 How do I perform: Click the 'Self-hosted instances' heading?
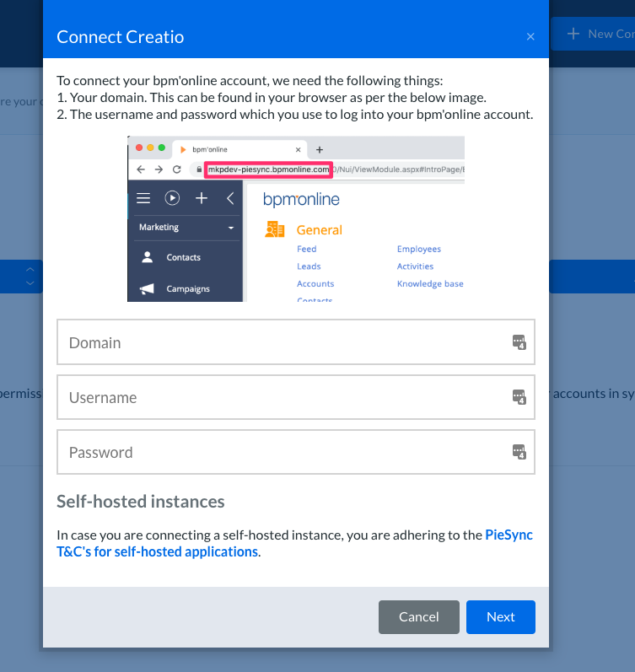point(141,502)
